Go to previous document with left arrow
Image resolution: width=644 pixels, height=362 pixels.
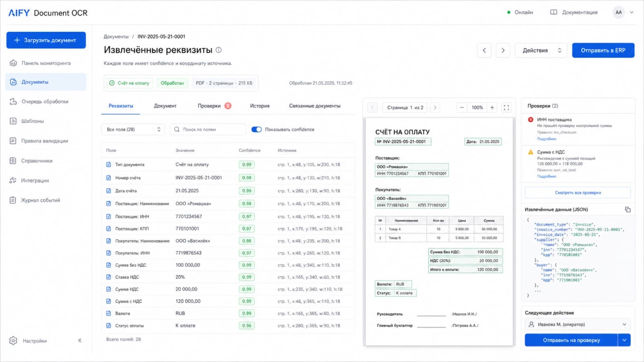point(484,50)
